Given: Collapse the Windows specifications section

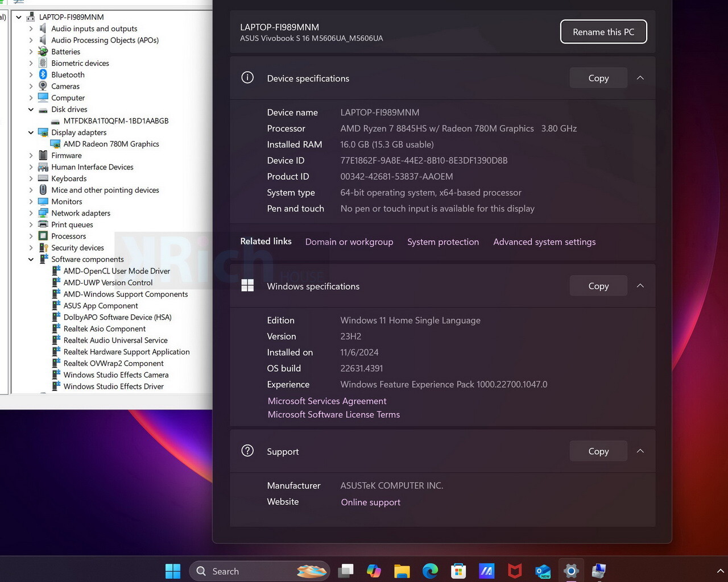Looking at the screenshot, I should [640, 286].
